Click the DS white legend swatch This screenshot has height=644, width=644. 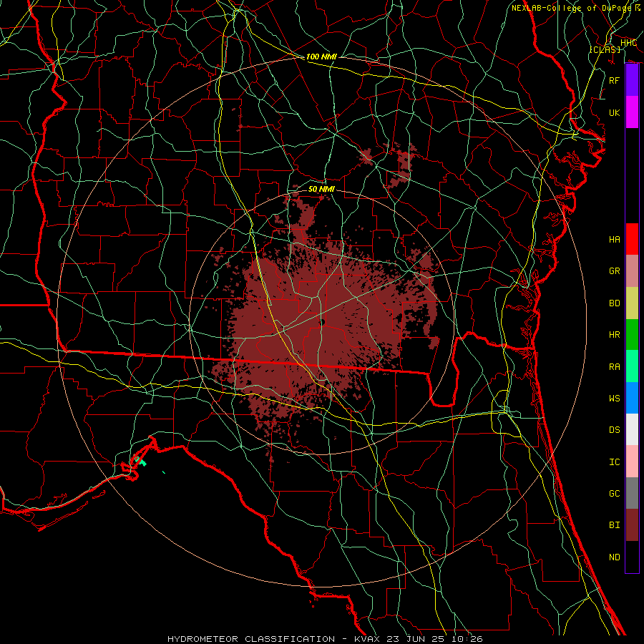point(632,429)
